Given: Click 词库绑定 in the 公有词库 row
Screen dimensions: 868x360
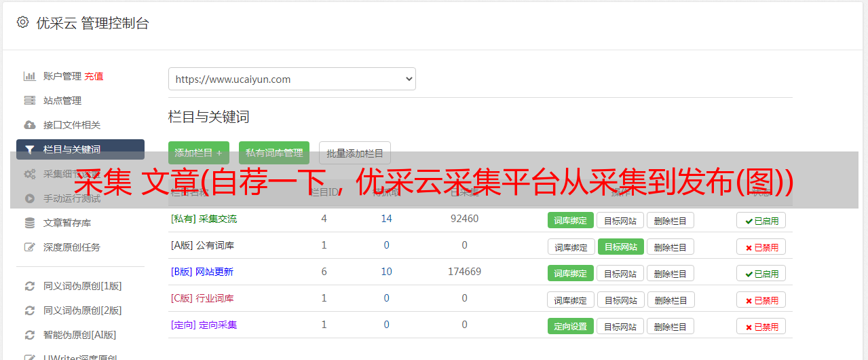Looking at the screenshot, I should coord(571,247).
